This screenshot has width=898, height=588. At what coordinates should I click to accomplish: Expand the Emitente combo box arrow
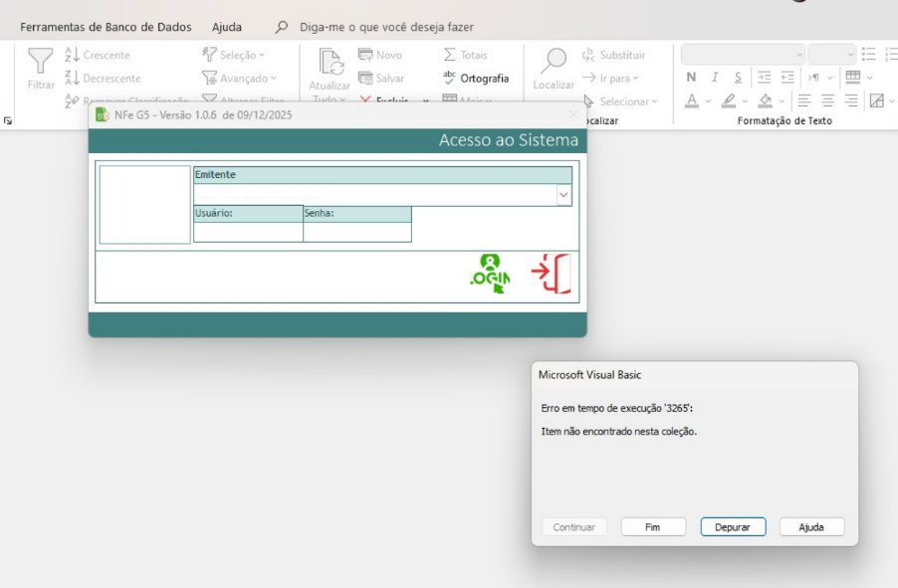[563, 195]
